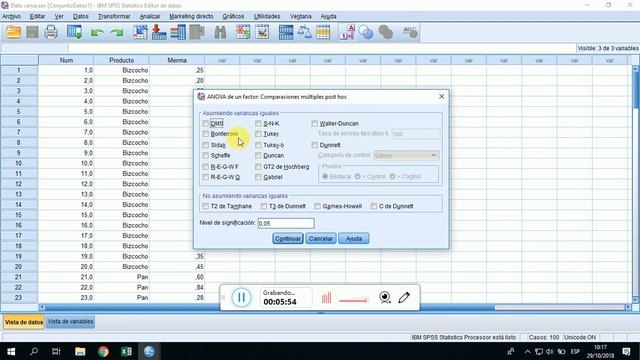Viewport: 640px width, 360px height.
Task: Select the Merma column header
Action: tap(177, 60)
